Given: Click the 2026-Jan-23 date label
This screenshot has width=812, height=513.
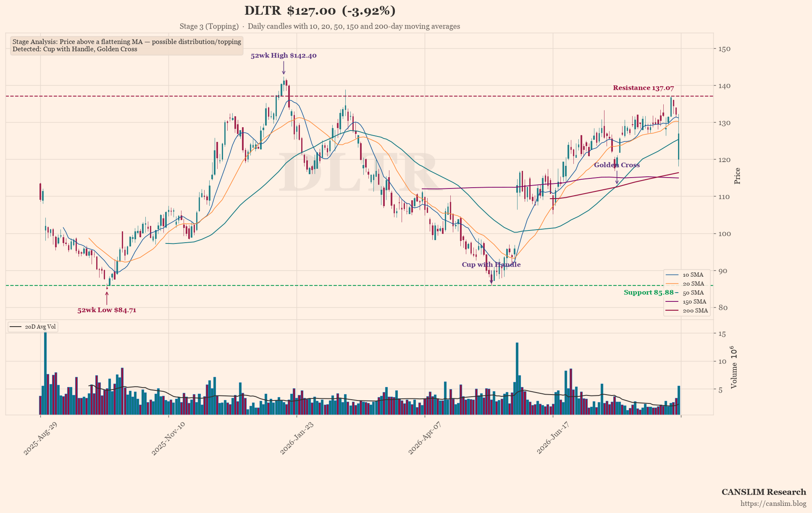Looking at the screenshot, I should (x=297, y=438).
